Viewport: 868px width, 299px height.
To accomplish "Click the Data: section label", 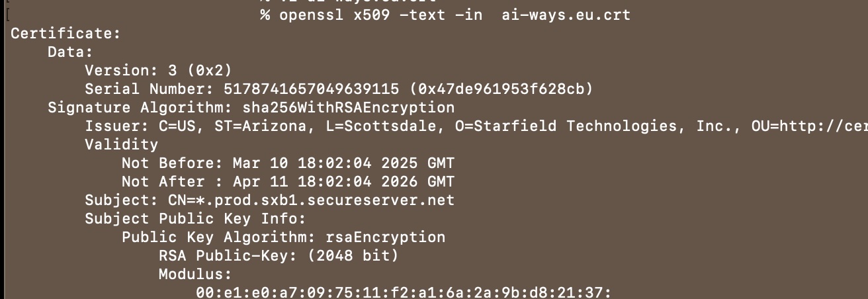I will point(70,52).
